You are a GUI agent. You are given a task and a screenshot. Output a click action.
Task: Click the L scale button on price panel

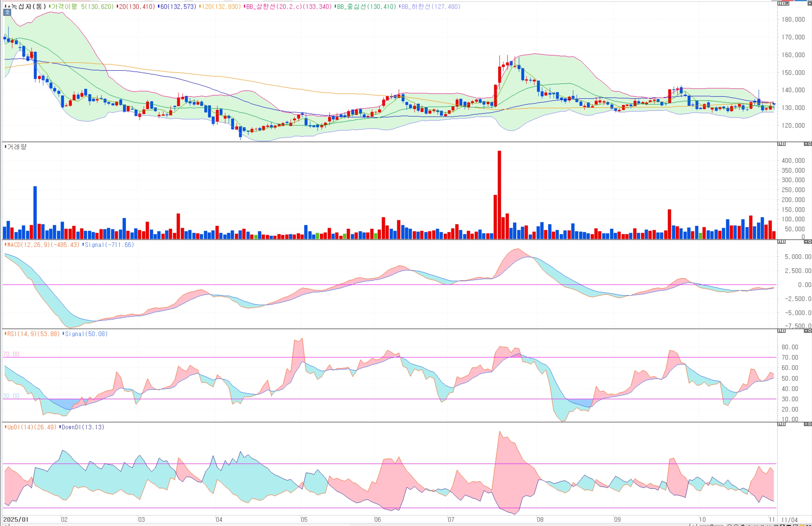point(780,3)
